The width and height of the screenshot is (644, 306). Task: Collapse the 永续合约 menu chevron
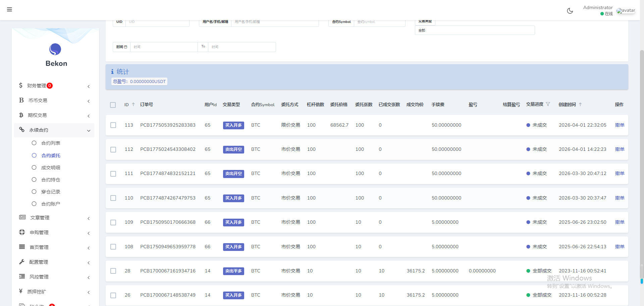89,131
